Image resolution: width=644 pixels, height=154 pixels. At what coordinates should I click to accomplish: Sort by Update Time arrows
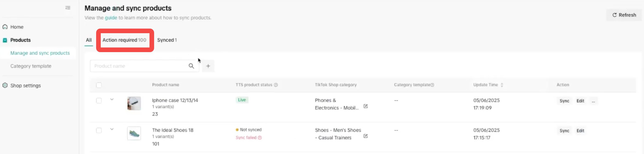[502, 85]
